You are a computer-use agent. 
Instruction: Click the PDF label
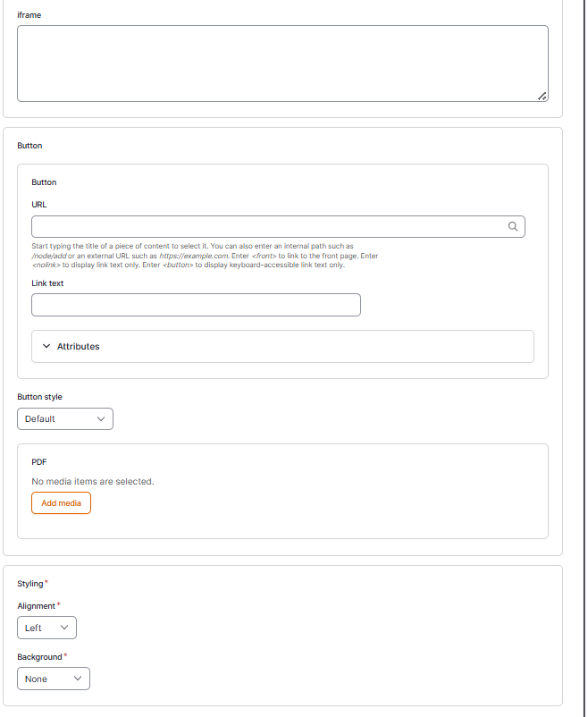click(38, 462)
